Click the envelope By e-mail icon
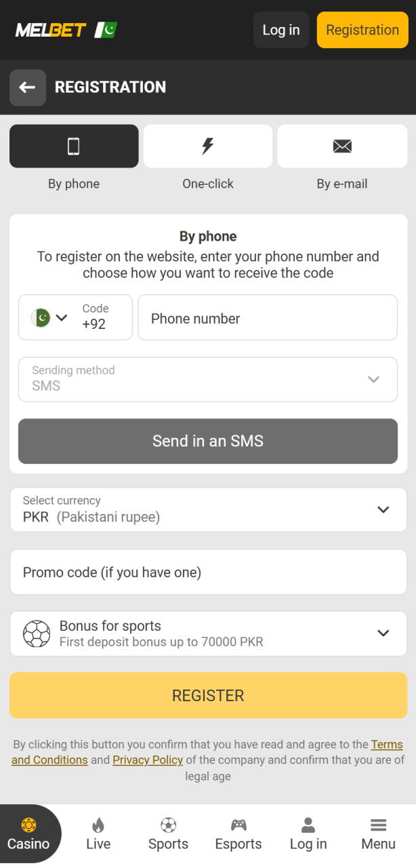The width and height of the screenshot is (416, 868). (341, 146)
